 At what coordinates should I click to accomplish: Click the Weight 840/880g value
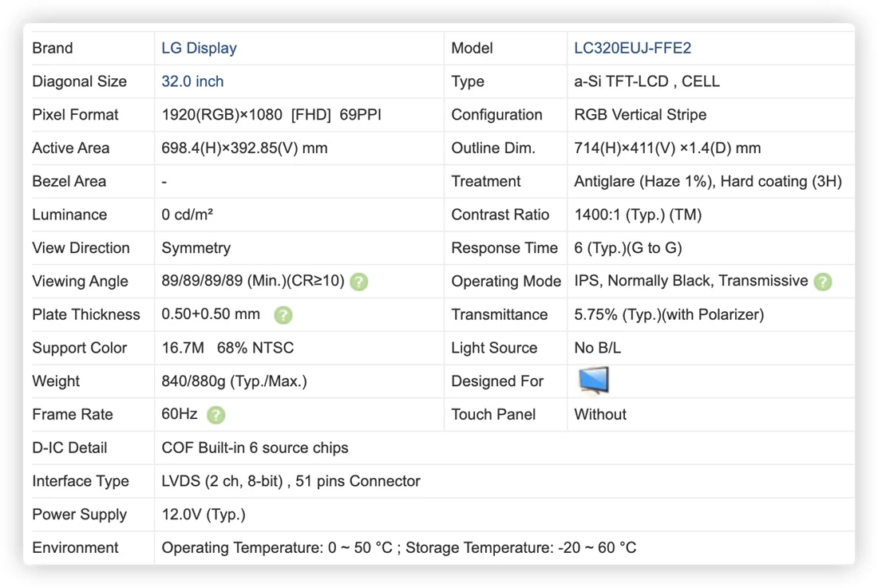click(x=234, y=381)
